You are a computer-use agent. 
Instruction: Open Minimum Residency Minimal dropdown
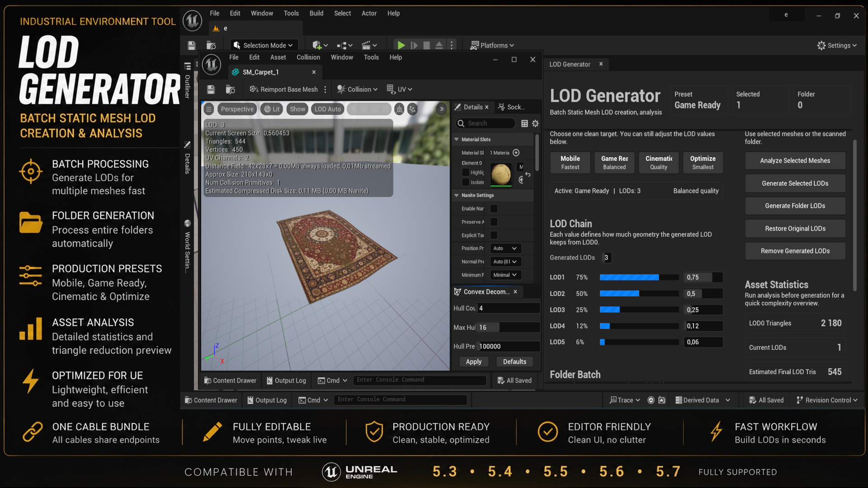tap(505, 275)
